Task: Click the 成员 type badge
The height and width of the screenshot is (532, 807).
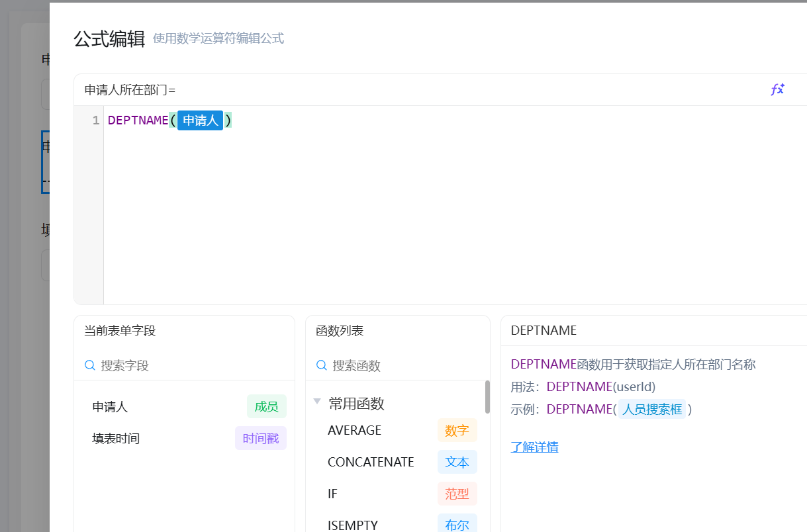Action: pos(266,407)
